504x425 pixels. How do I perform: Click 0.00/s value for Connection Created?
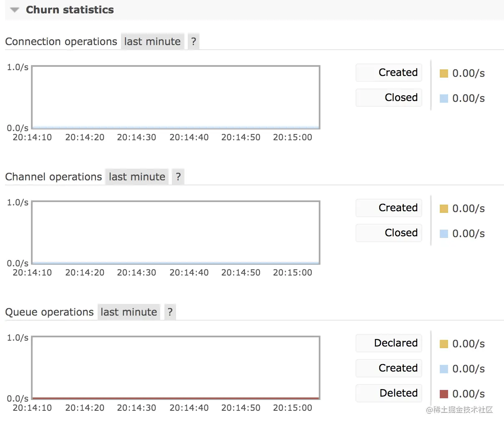click(469, 73)
